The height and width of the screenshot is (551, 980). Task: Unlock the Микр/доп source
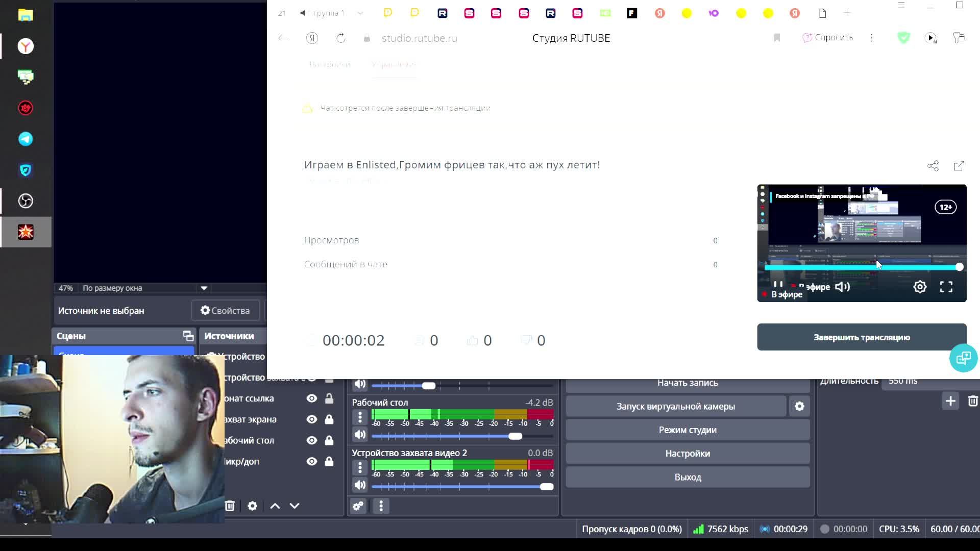click(x=329, y=461)
